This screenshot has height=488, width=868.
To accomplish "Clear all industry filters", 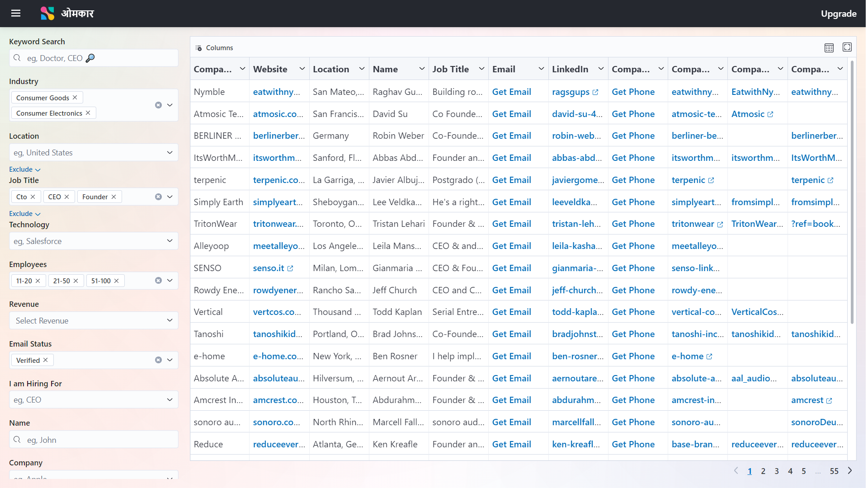I will (x=158, y=105).
